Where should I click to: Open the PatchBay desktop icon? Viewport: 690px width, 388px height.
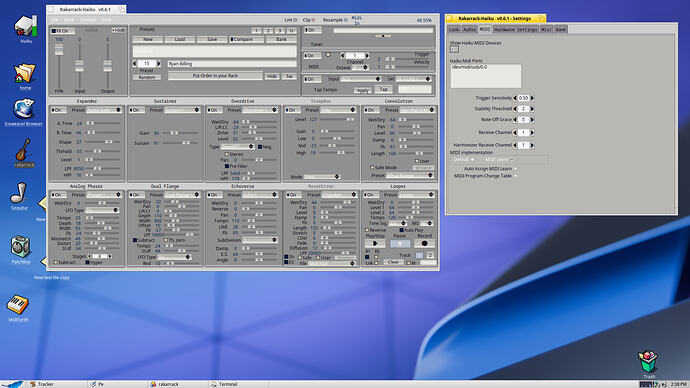point(21,246)
